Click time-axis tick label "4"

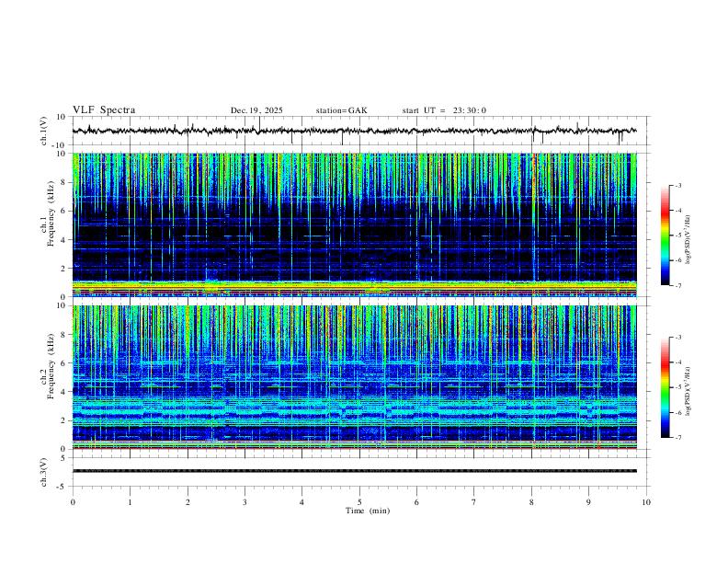301,502
